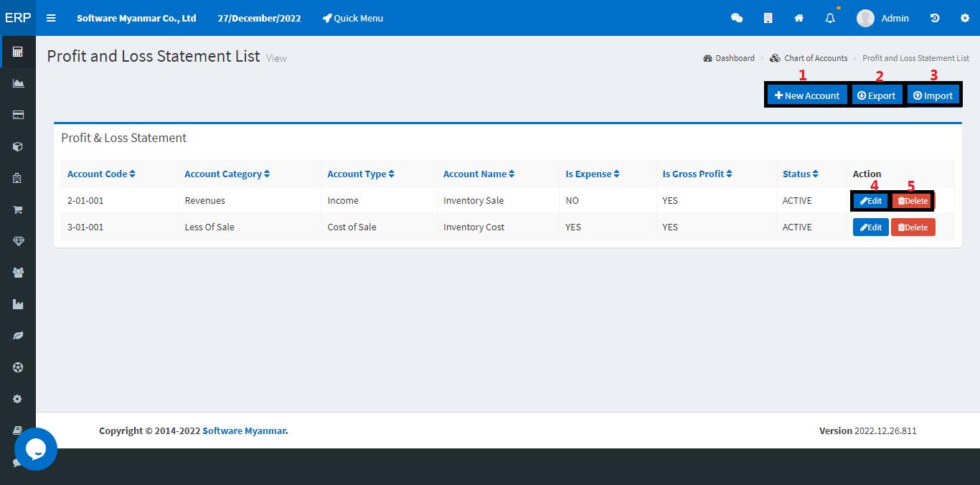
Task: Open Software Myanmar footer link
Action: click(244, 430)
